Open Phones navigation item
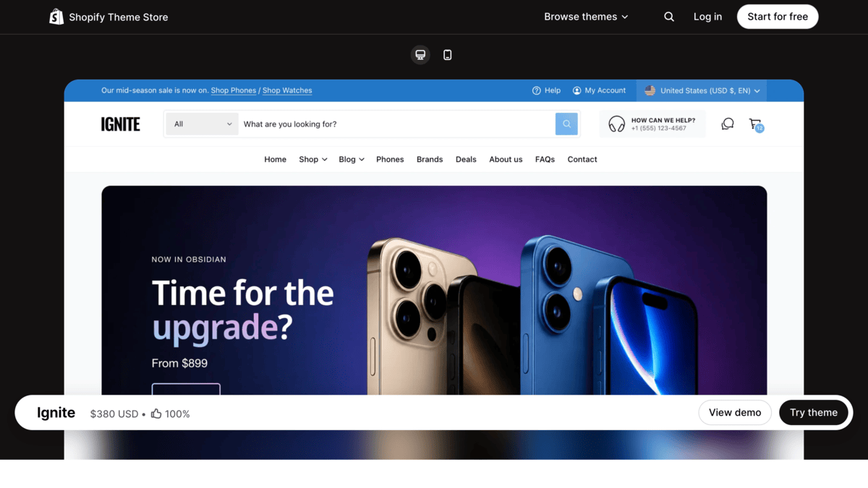Screen dimensions: 868x488 pyautogui.click(x=390, y=159)
